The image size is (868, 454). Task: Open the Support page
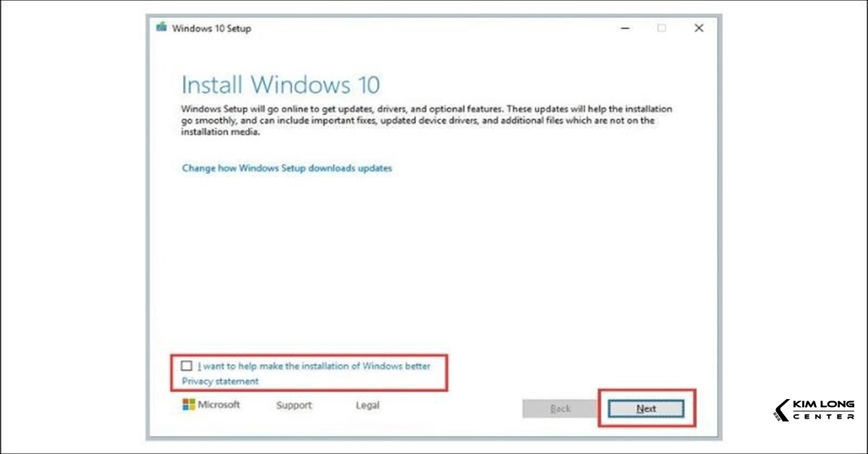(x=294, y=405)
